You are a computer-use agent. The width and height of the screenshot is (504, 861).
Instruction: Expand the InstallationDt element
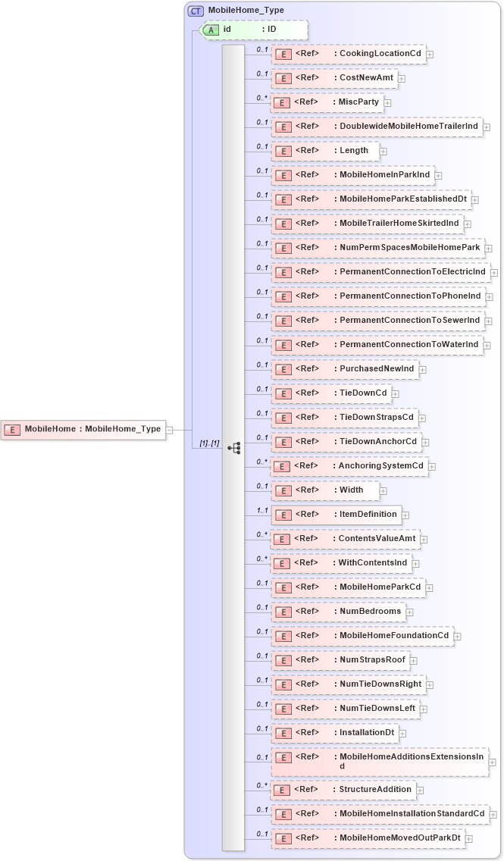click(403, 733)
